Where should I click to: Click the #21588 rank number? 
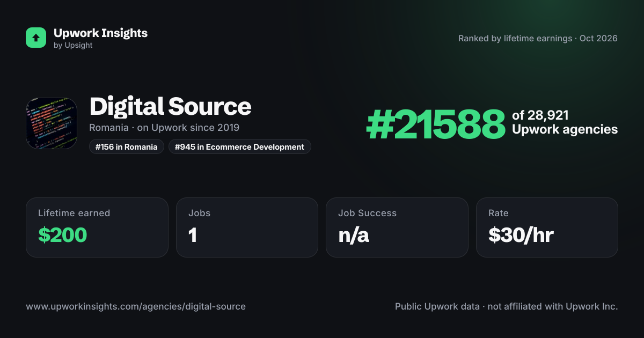(436, 124)
